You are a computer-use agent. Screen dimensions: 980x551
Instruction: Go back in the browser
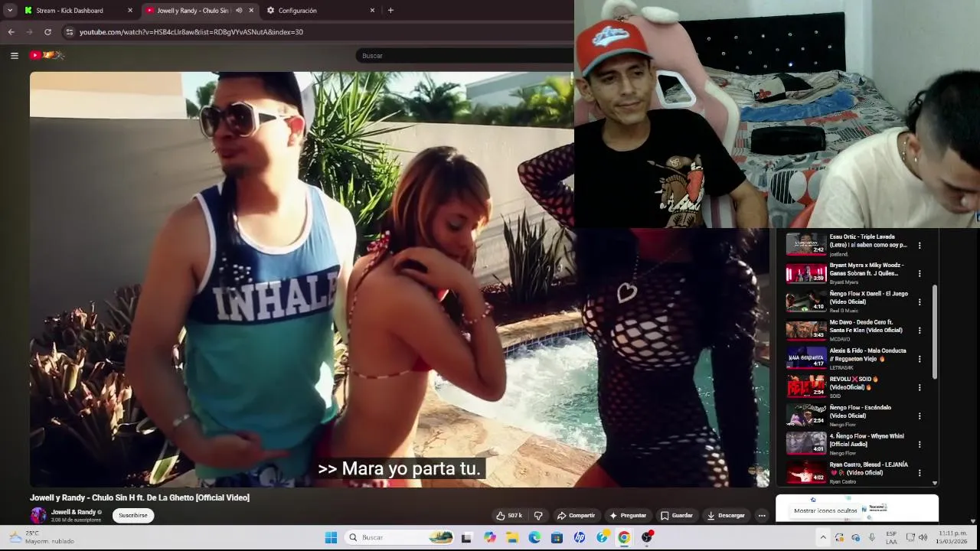click(x=11, y=32)
